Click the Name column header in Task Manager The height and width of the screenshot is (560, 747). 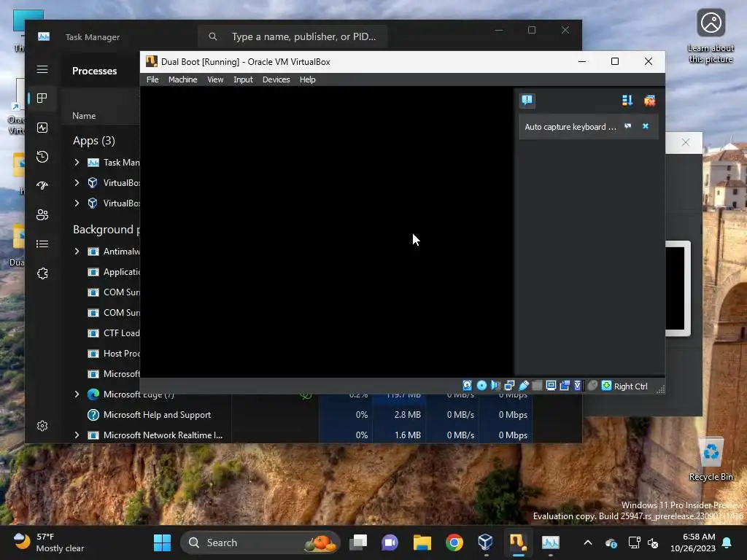[84, 116]
